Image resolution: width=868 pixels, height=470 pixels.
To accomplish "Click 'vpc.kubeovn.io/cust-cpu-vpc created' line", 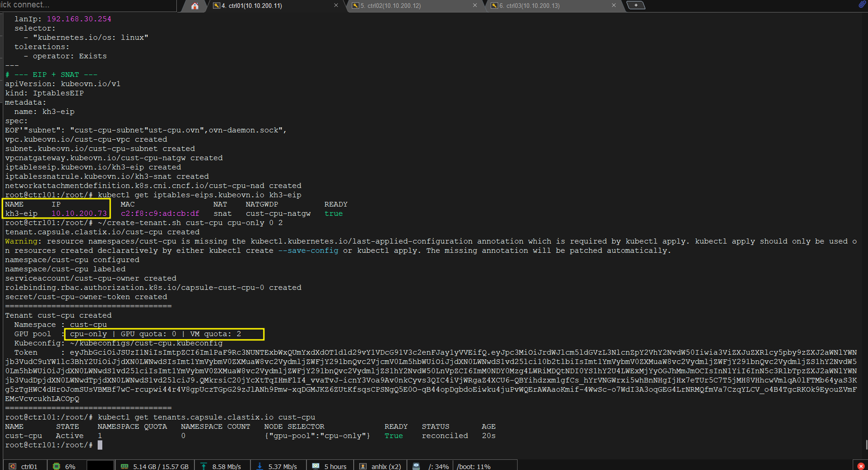I will click(86, 139).
